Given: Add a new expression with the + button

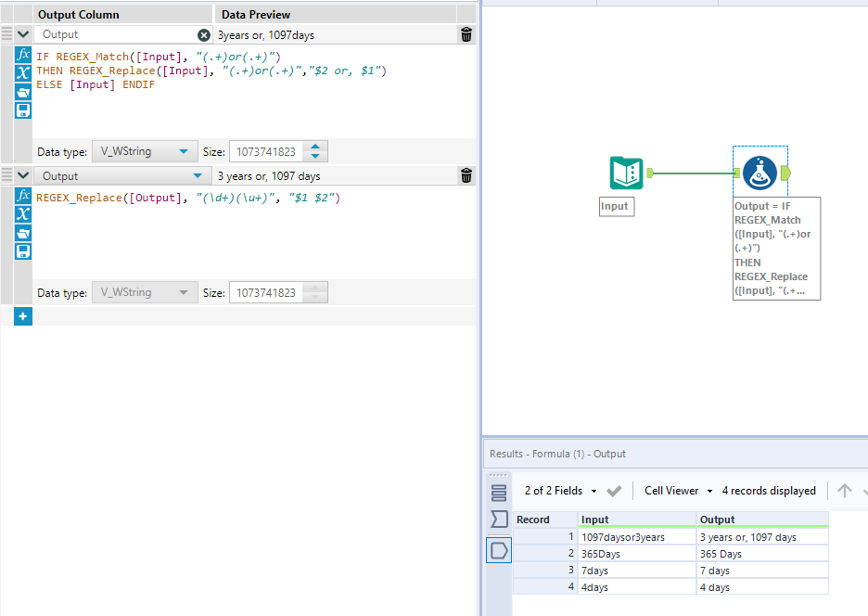Looking at the screenshot, I should pyautogui.click(x=21, y=316).
